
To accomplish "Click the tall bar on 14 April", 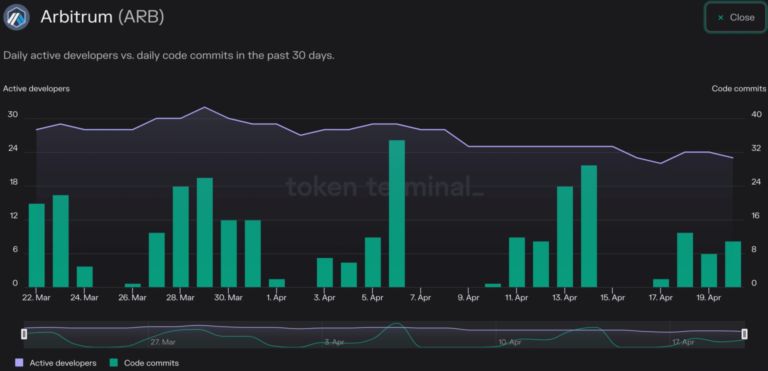I will tap(589, 226).
